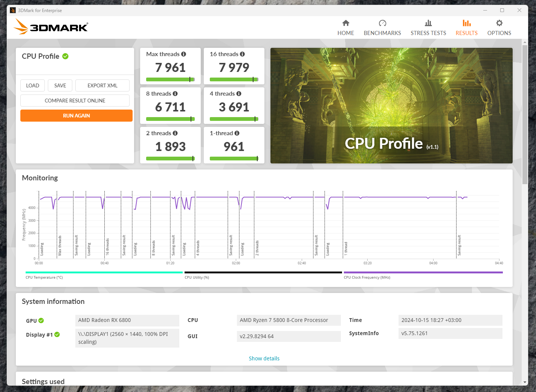Click the AMD Radeon RX 6800 value
The width and height of the screenshot is (536, 392).
(x=127, y=320)
